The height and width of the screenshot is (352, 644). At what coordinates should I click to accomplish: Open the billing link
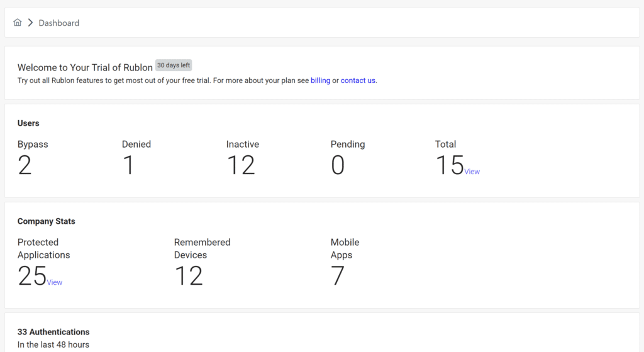[x=320, y=80]
